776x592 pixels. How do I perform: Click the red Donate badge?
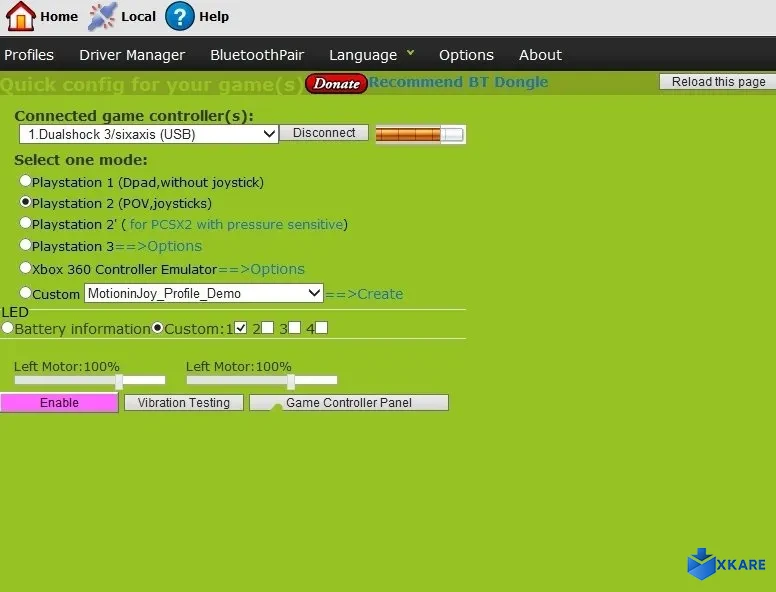336,83
